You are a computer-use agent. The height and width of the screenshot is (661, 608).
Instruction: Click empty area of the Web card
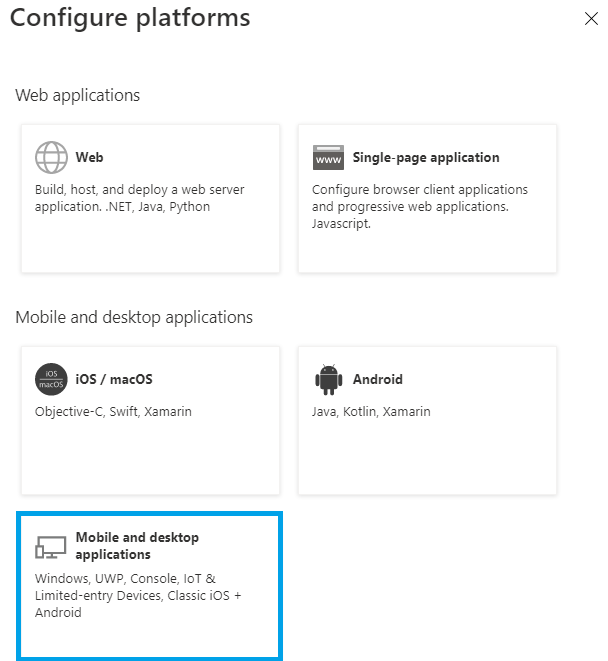tap(150, 247)
